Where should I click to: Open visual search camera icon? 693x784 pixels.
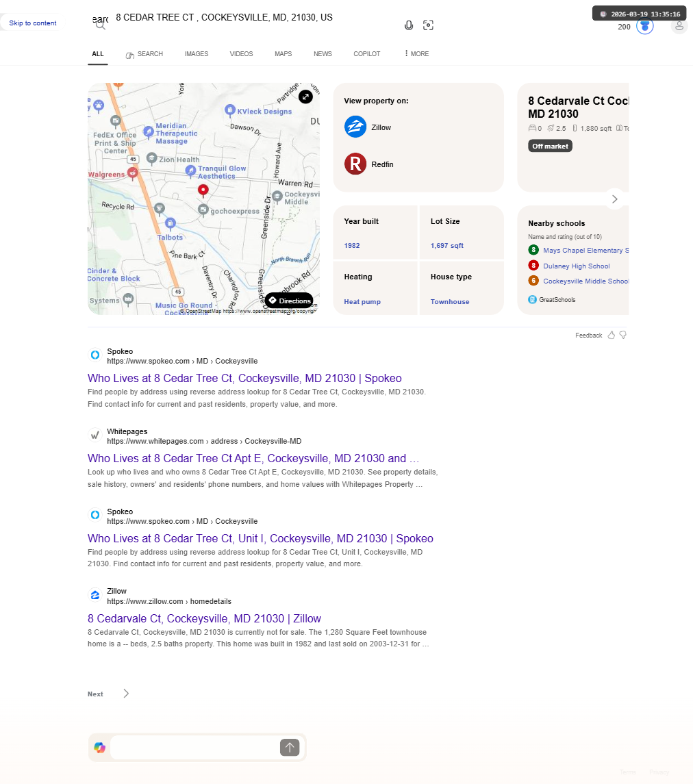[x=428, y=25]
